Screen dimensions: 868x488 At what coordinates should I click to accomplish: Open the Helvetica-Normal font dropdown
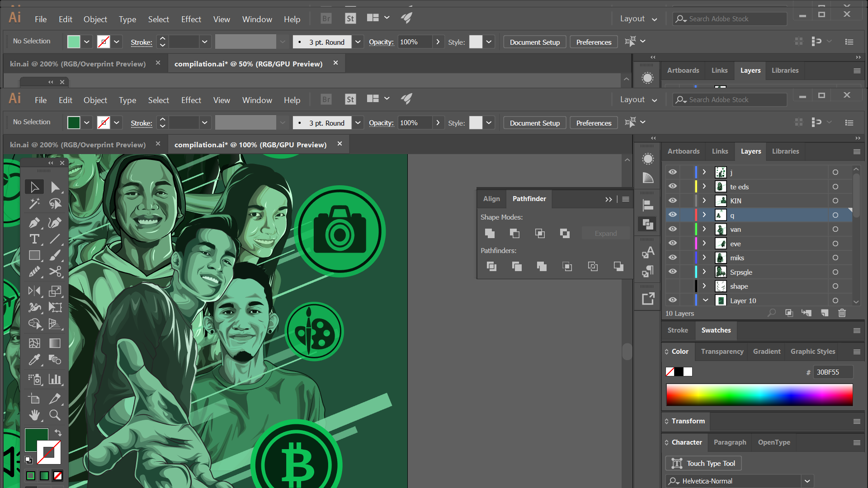point(807,481)
